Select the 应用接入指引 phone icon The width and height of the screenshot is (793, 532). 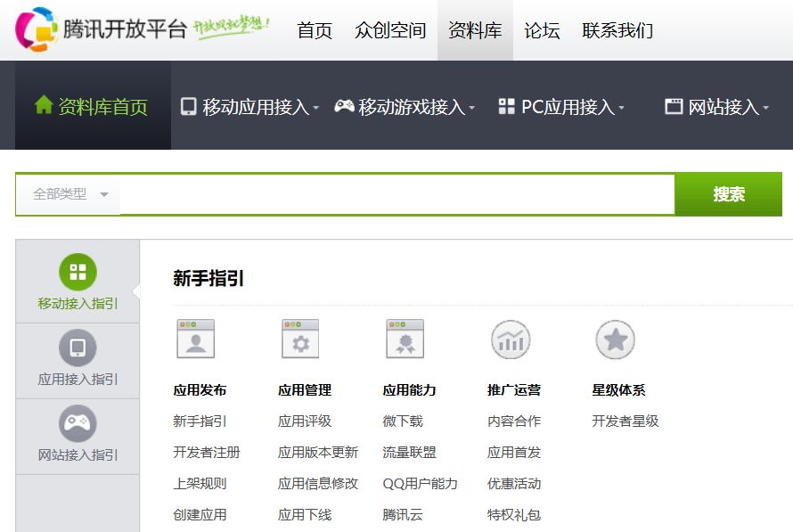click(78, 347)
